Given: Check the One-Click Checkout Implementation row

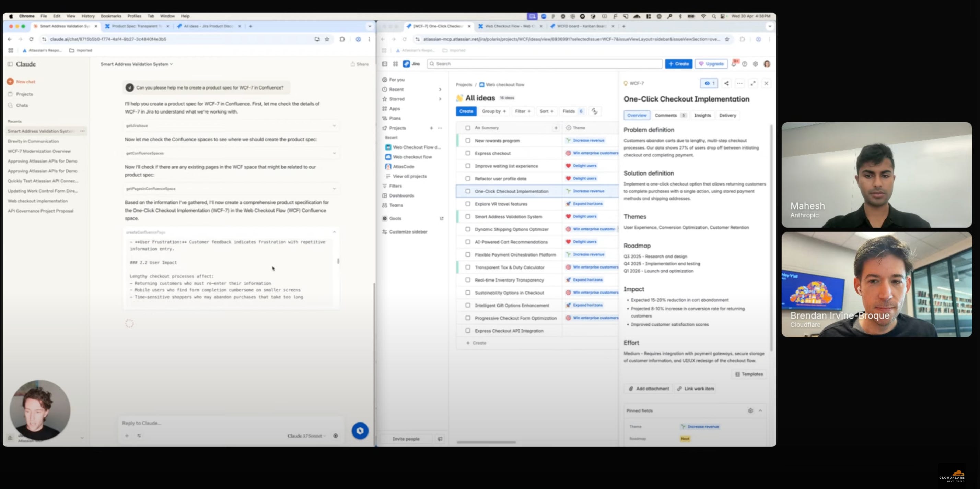Looking at the screenshot, I should click(x=468, y=191).
